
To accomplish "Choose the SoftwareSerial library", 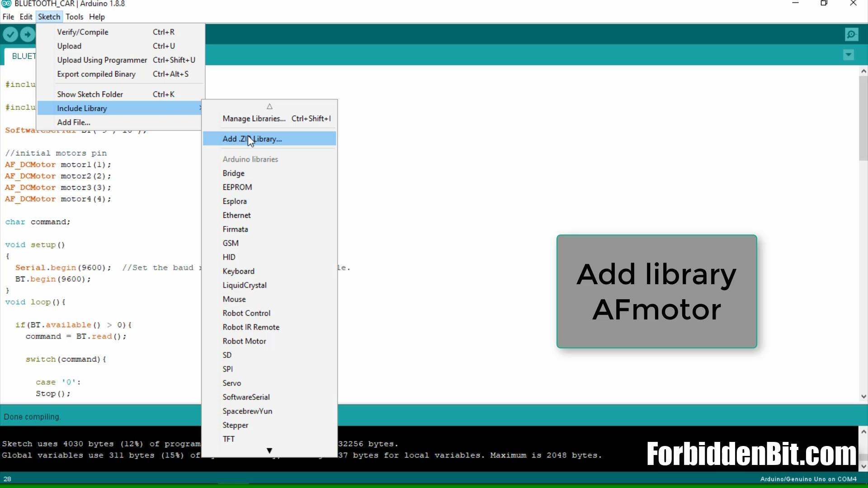I will click(246, 397).
